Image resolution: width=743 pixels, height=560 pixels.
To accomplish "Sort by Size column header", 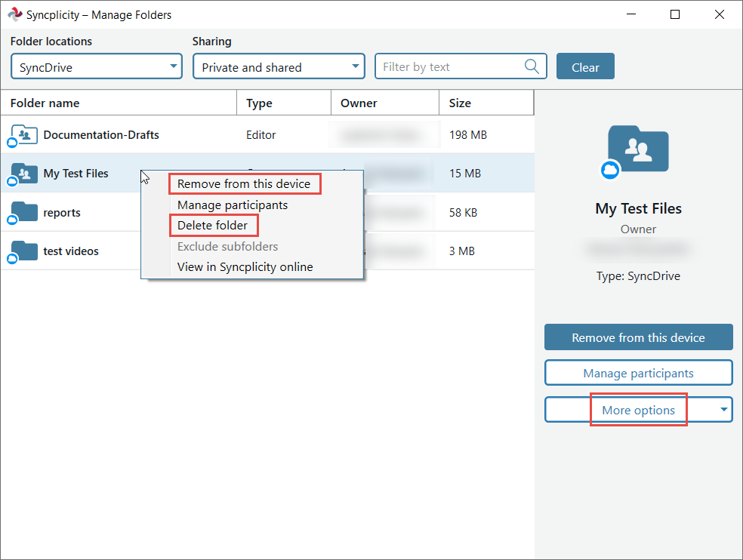I will (x=486, y=103).
